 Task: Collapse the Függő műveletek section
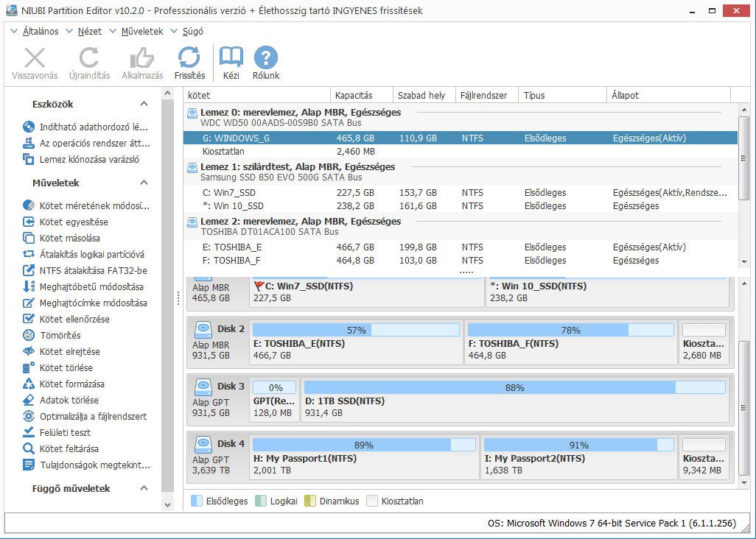click(x=144, y=489)
